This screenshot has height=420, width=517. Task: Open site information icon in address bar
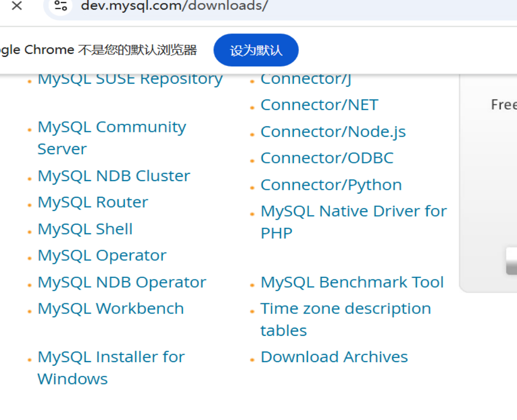[x=61, y=6]
